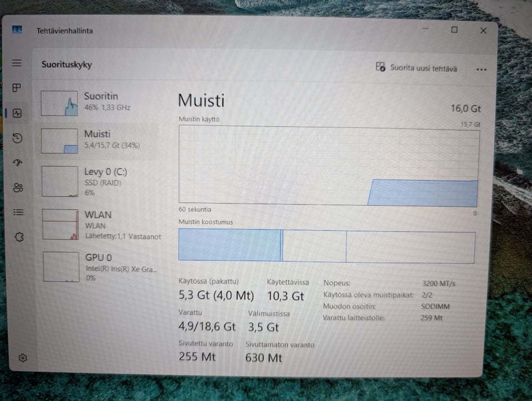Click the in-use segment of memory composition bar
Screen dimensions: 532x401
tap(229, 245)
